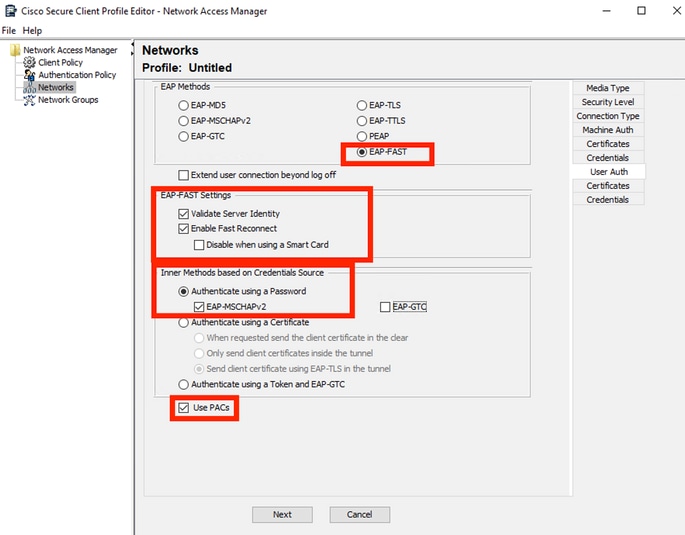Open the Help menu
Screen dimensions: 685x535
coord(32,31)
